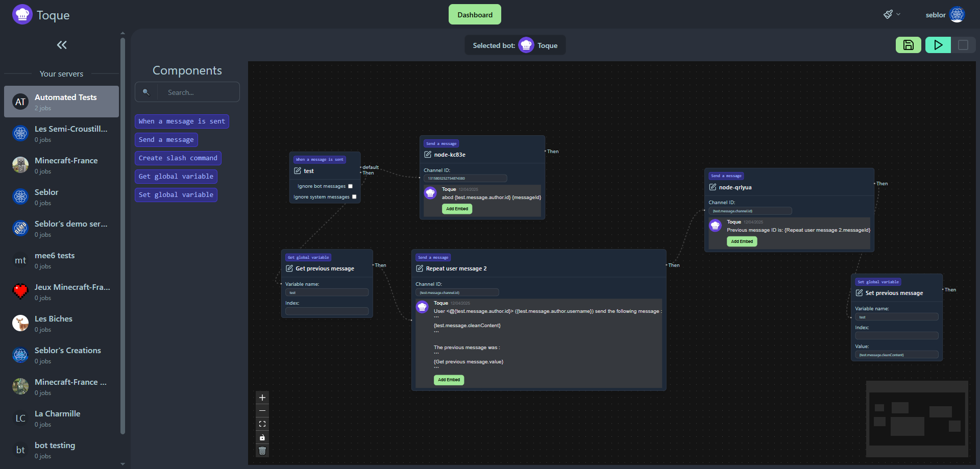Fit the flow view to screen
The width and height of the screenshot is (980, 469).
(x=262, y=424)
